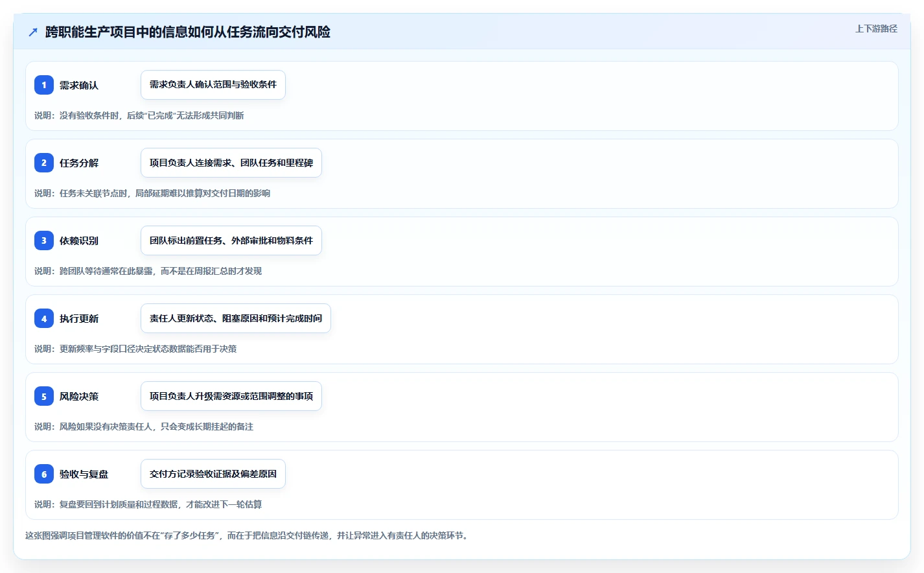Screen dimensions: 924x573
Task: Select the 任务分解 step label
Action: click(x=79, y=163)
